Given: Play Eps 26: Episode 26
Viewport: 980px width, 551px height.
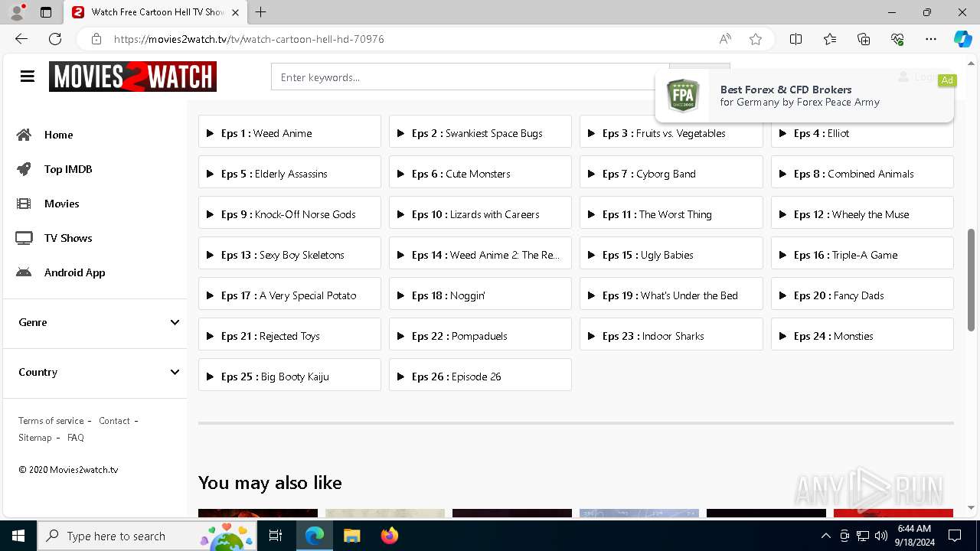Looking at the screenshot, I should tap(480, 377).
